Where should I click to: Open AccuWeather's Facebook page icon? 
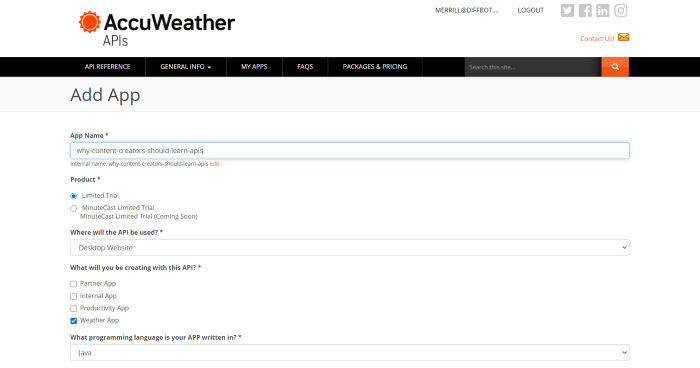[585, 10]
